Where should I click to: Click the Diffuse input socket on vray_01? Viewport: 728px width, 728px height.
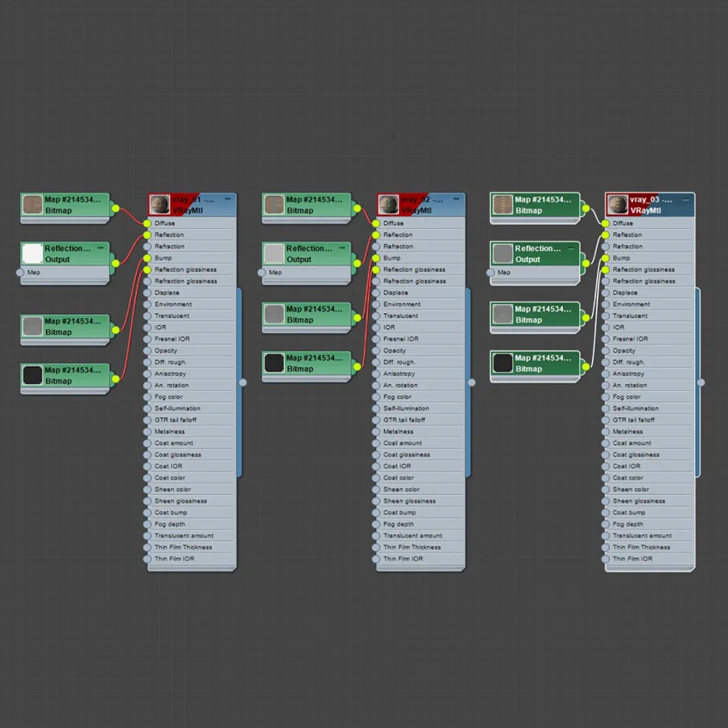pyautogui.click(x=147, y=223)
